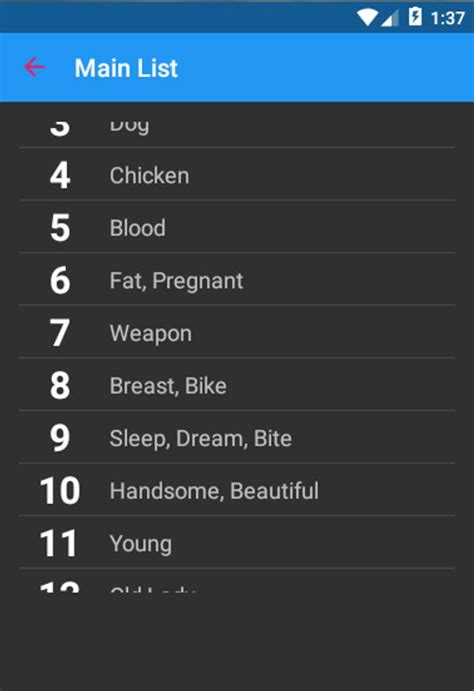This screenshot has height=691, width=474.
Task: Select the Young list item
Action: pos(237,542)
